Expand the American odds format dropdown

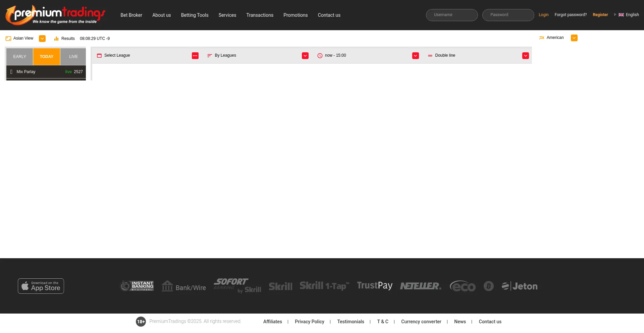(x=574, y=38)
